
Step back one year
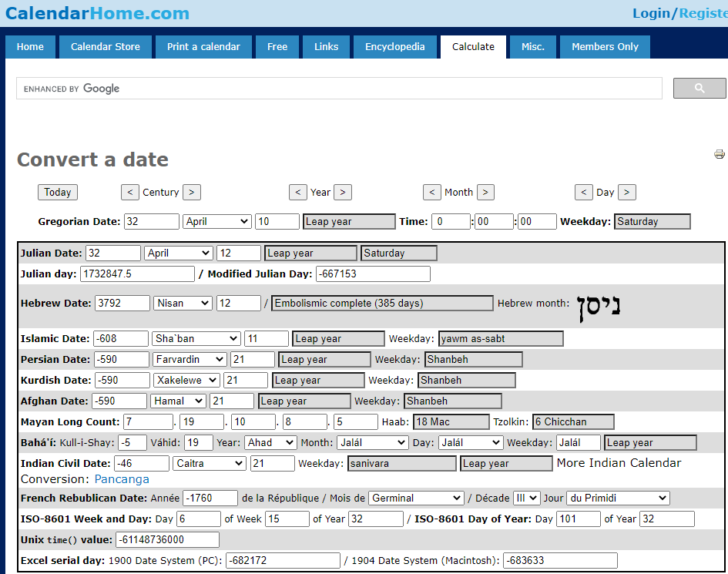[x=298, y=193]
